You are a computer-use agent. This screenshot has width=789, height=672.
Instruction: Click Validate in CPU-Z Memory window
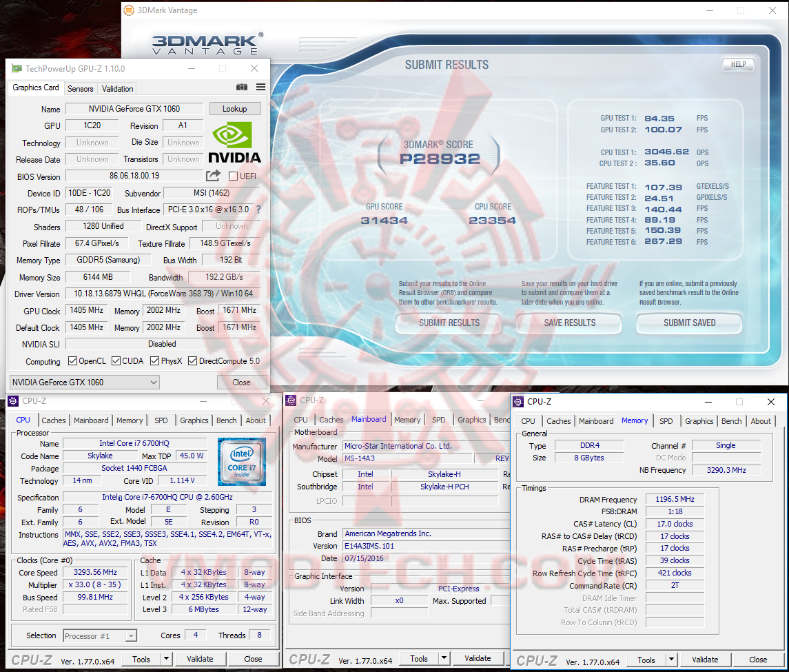point(705,660)
